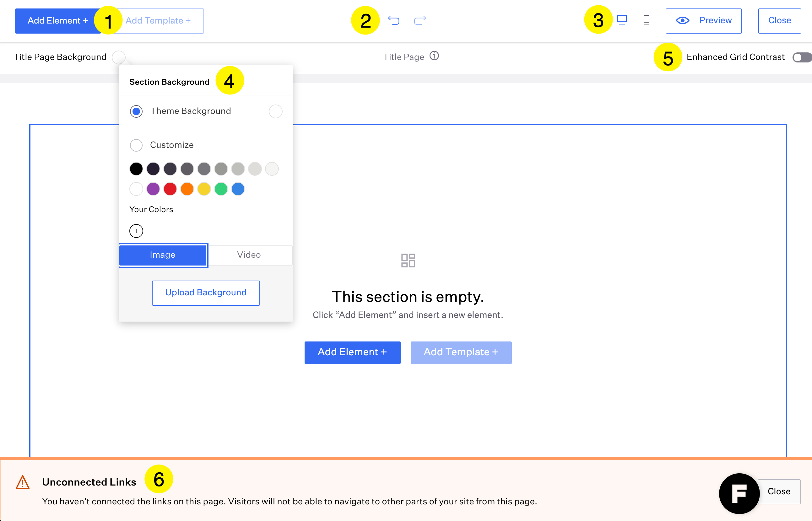This screenshot has width=812, height=521.
Task: Click the Upload Background button
Action: pos(206,293)
